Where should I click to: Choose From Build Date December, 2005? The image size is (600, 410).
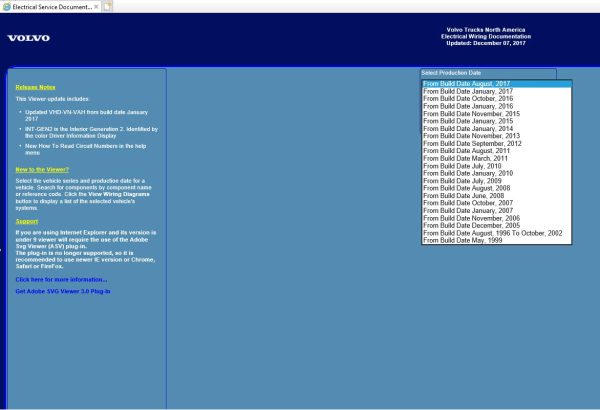(x=497, y=225)
